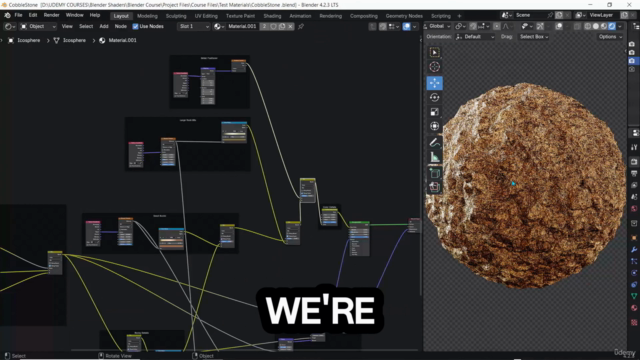
Task: Select the 3D Cursor tool
Action: (x=434, y=67)
